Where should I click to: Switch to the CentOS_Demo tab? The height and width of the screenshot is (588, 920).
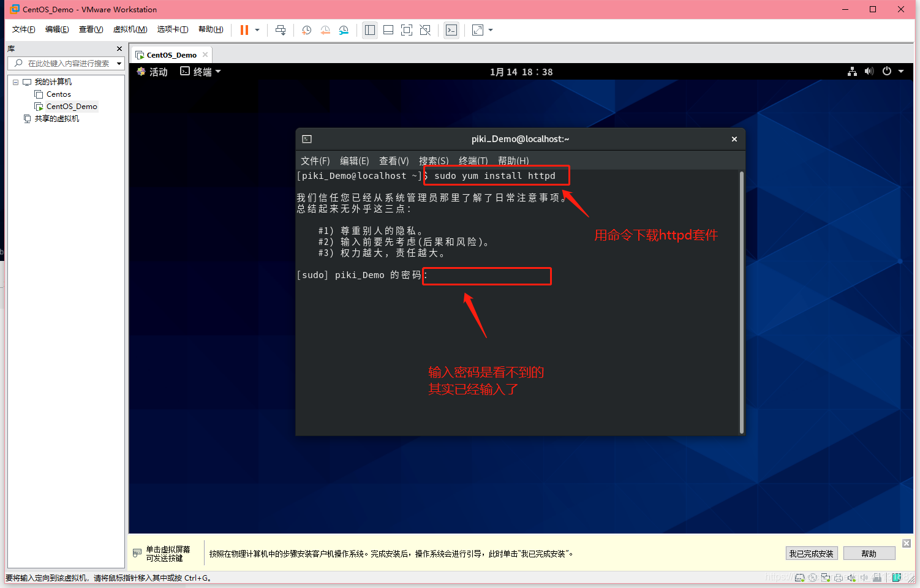point(172,55)
